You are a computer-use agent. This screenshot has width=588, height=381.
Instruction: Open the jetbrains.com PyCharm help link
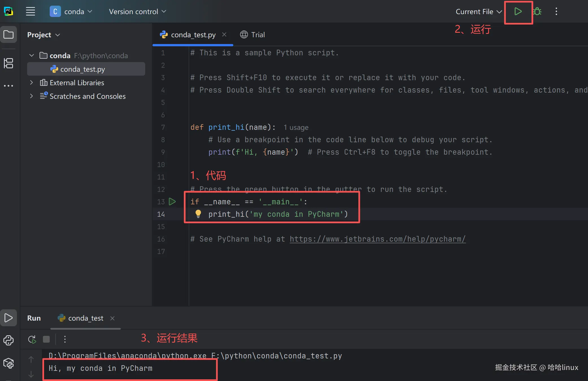point(377,239)
